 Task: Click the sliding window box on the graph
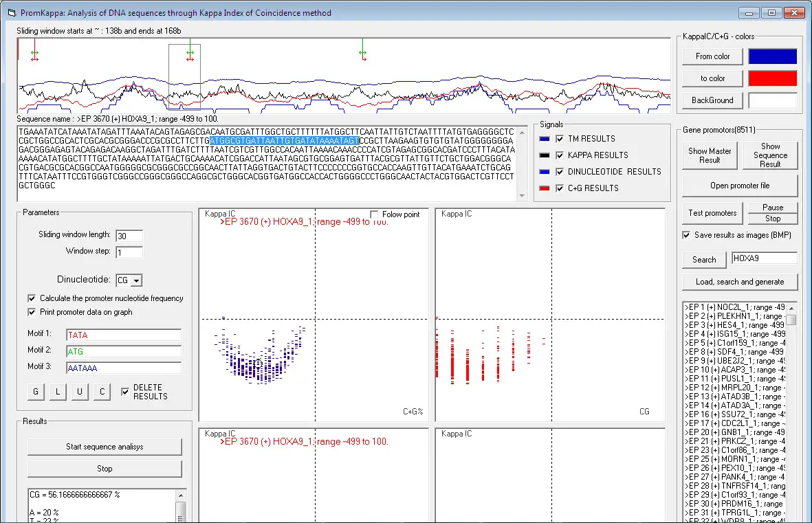coord(185,77)
